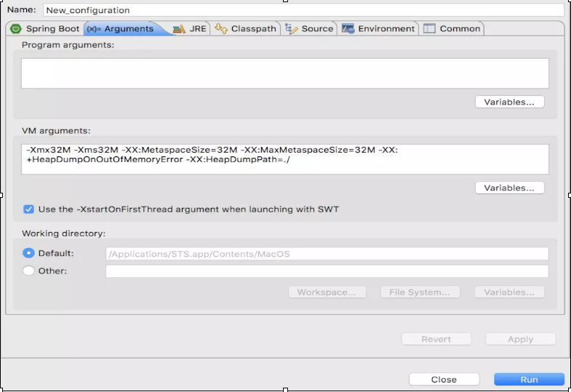571x392 pixels.
Task: Open the JRE tab
Action: (x=189, y=28)
